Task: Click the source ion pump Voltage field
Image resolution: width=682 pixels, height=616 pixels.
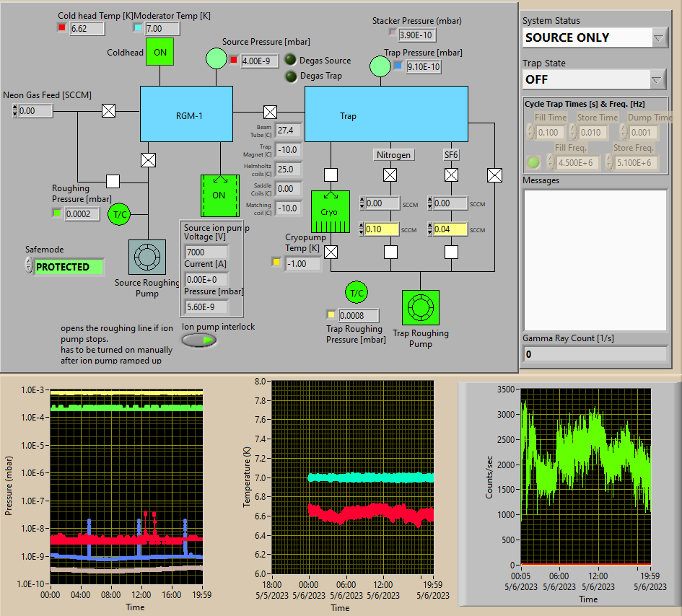Action: (206, 252)
